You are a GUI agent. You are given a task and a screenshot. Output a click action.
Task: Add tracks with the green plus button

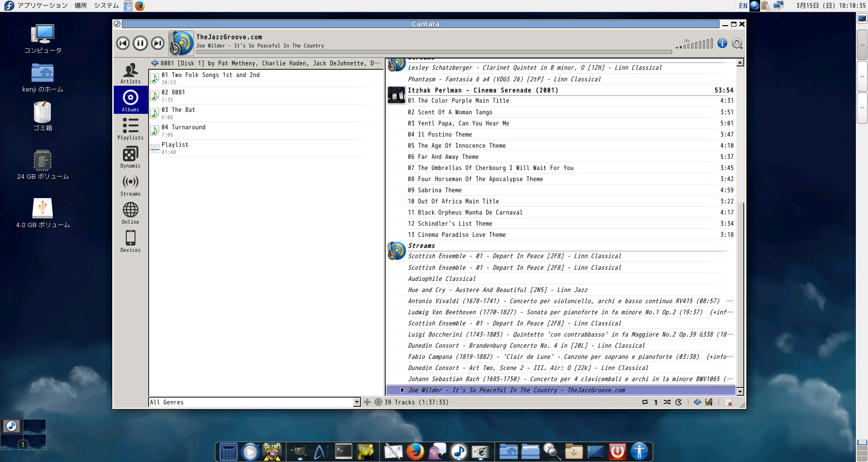[368, 402]
